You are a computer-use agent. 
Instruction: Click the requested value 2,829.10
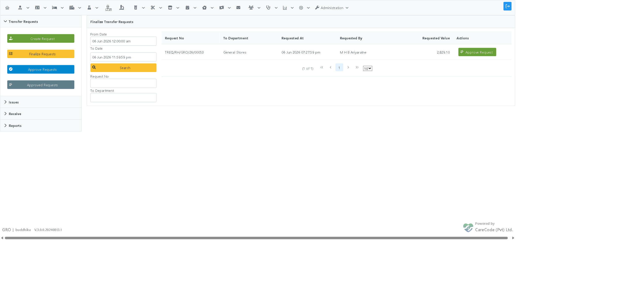[x=443, y=52]
